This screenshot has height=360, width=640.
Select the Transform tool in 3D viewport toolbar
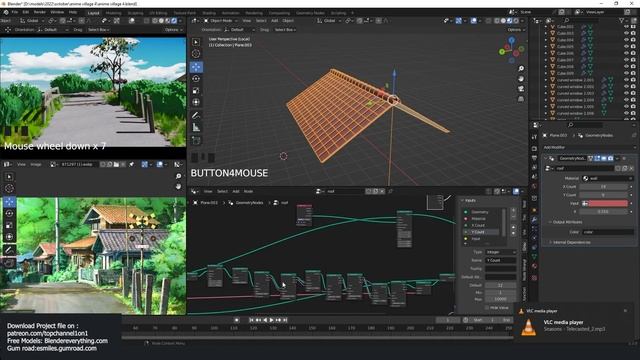point(196,102)
